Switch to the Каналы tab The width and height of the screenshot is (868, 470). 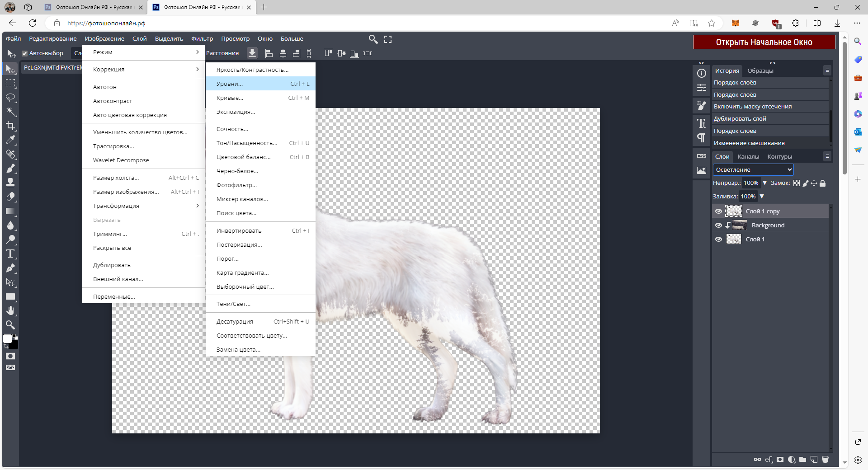click(x=748, y=157)
